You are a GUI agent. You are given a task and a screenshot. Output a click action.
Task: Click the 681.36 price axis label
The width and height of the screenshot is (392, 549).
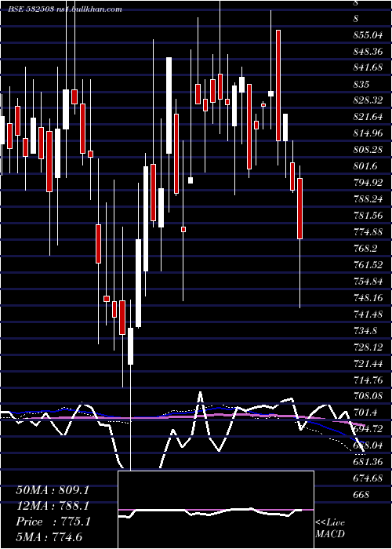tap(368, 461)
